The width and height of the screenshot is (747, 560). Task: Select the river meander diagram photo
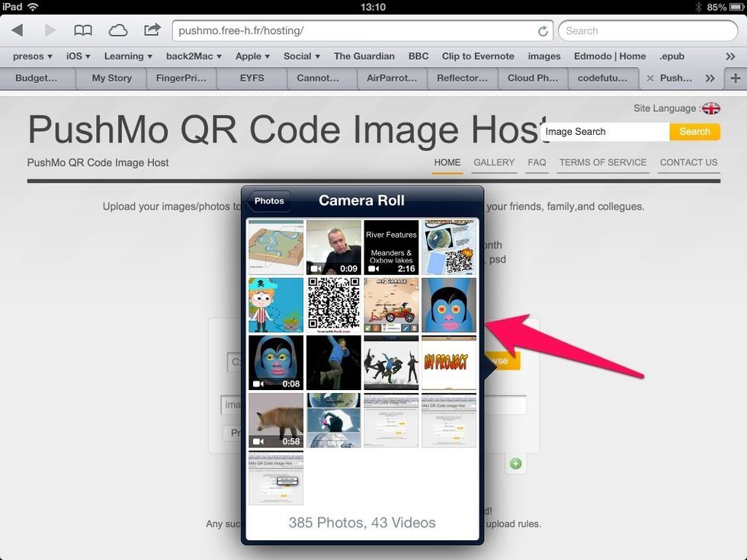[x=276, y=247]
